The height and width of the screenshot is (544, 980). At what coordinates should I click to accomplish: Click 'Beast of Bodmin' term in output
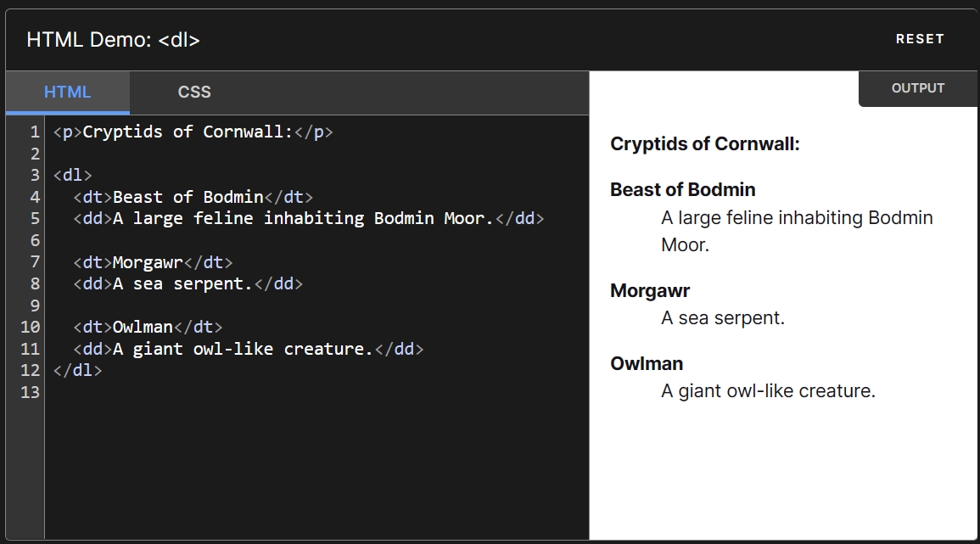click(682, 190)
